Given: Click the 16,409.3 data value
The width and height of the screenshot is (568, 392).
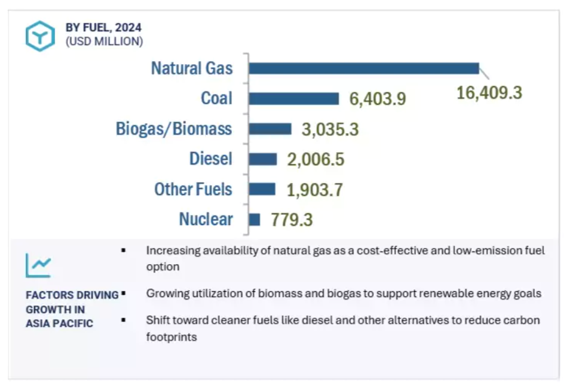Looking at the screenshot, I should [489, 93].
